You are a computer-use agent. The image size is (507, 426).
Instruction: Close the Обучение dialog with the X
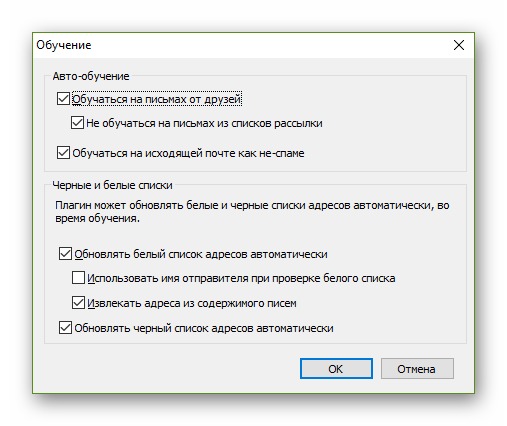coord(459,45)
